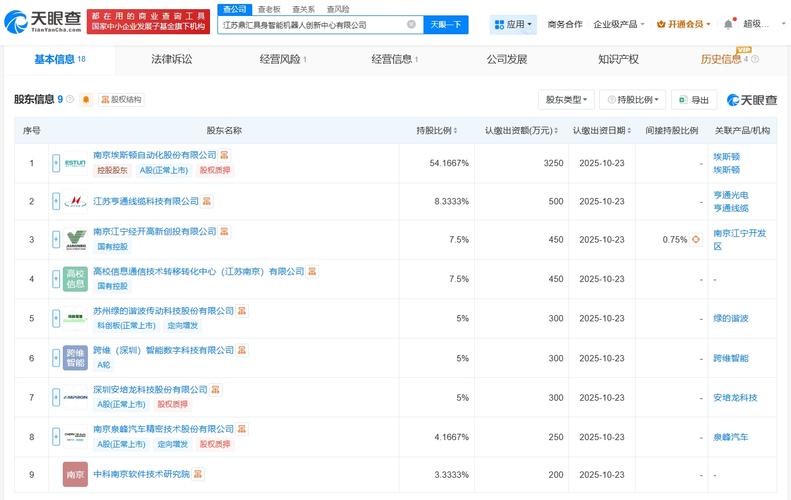Click the 江宁经开 logo in row 3

(75, 239)
